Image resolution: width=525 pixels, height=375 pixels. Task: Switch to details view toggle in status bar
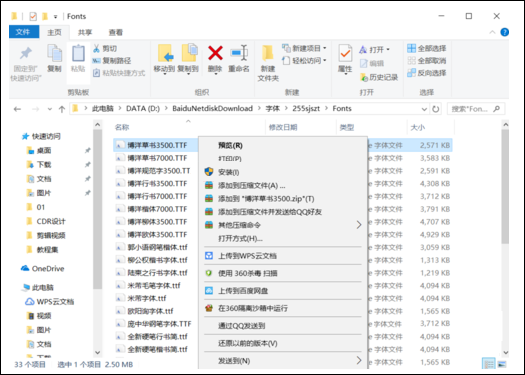pyautogui.click(x=489, y=364)
